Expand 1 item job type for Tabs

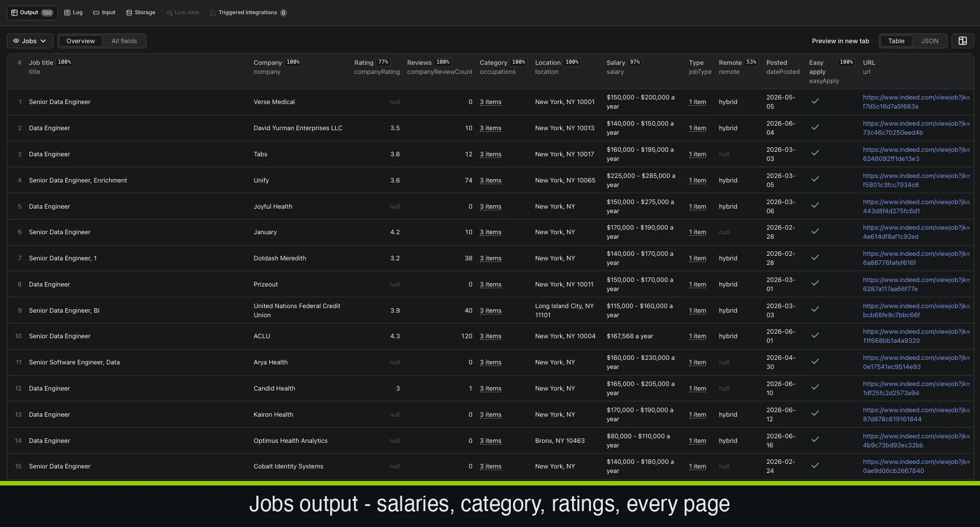point(697,155)
